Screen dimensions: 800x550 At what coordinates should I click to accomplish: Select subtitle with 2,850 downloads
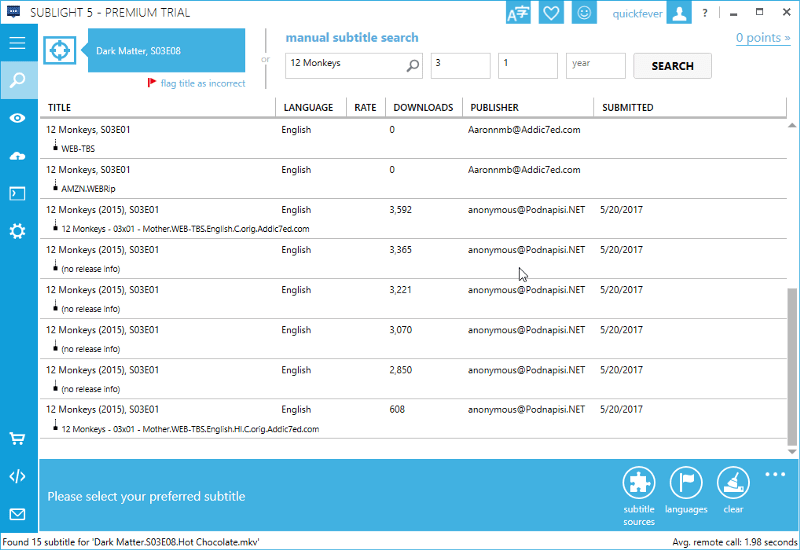click(x=413, y=379)
